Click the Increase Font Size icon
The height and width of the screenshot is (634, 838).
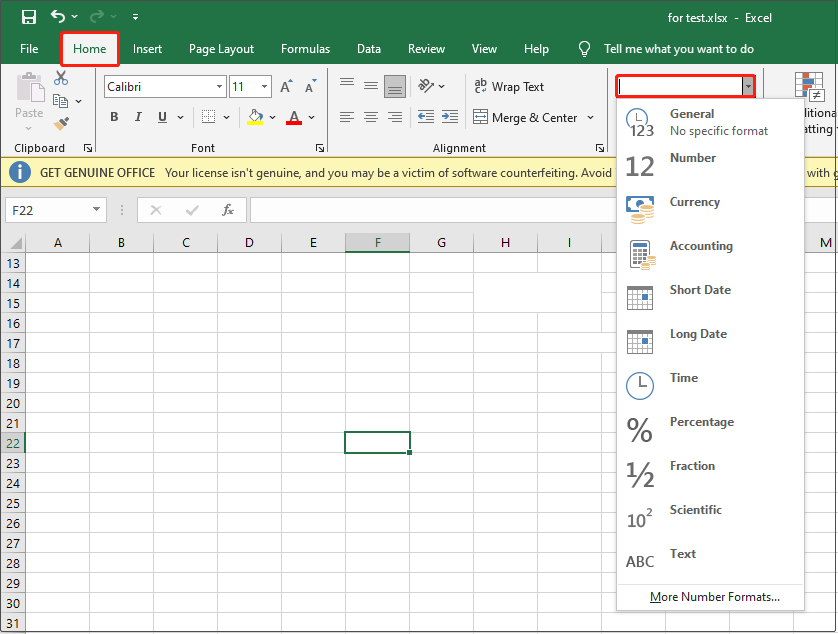pyautogui.click(x=286, y=86)
